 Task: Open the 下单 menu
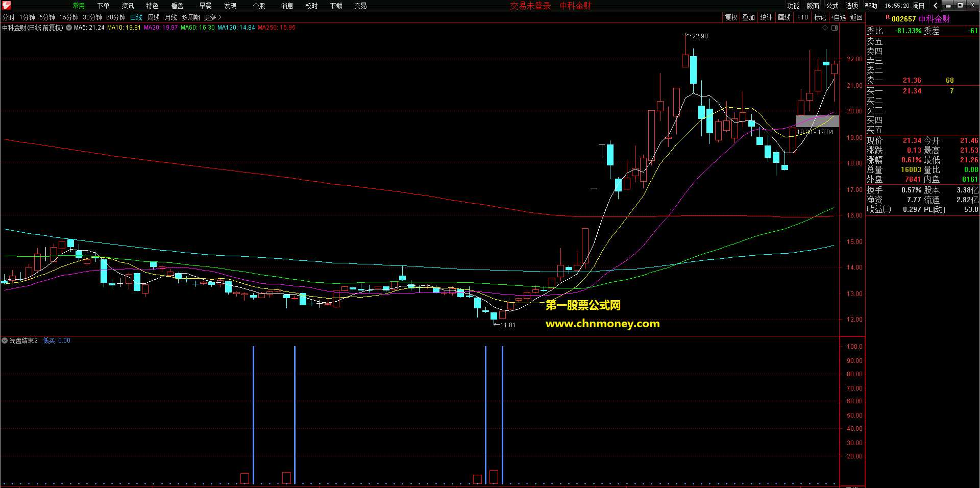pyautogui.click(x=103, y=6)
